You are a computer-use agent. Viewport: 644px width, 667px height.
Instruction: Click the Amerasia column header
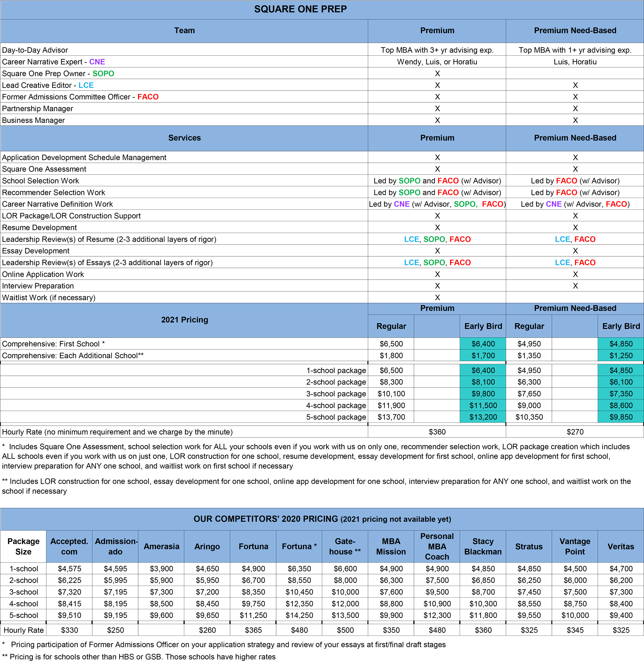click(x=161, y=546)
